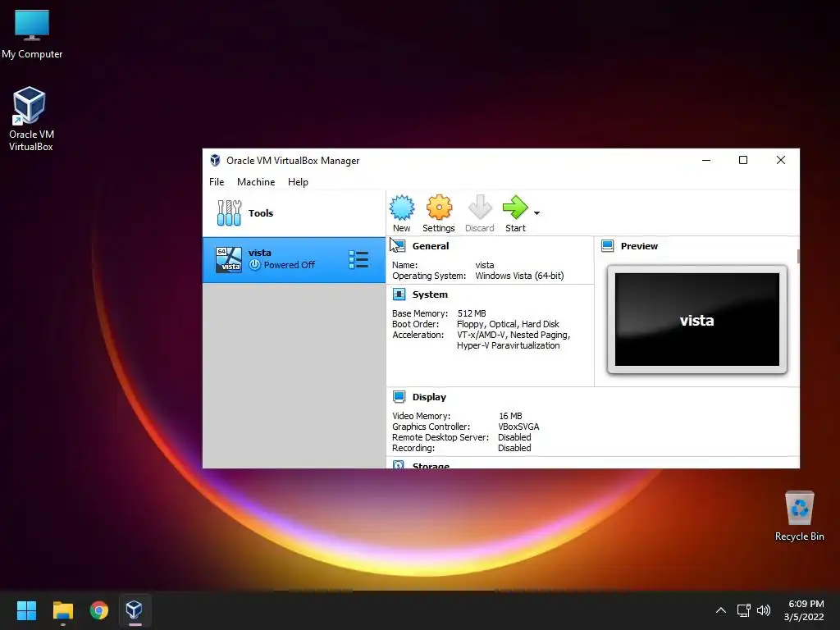Open Settings gear in VirtualBox toolbar
840x630 pixels.
pos(439,208)
